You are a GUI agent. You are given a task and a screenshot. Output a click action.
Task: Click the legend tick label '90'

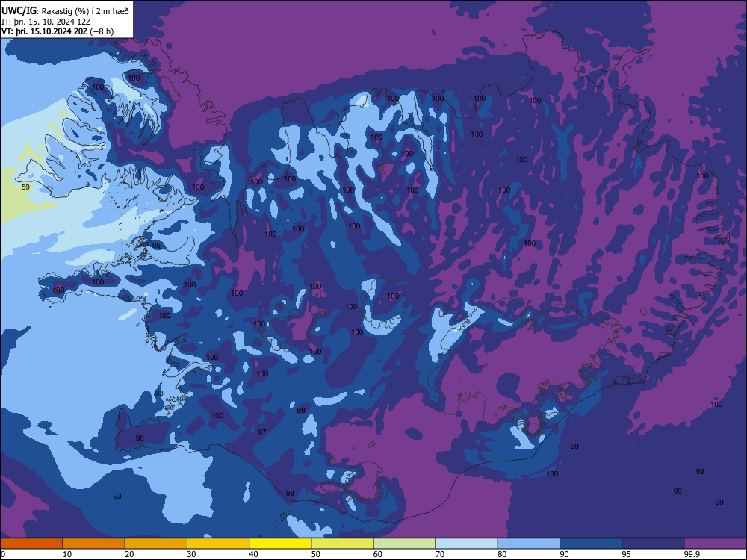[565, 554]
